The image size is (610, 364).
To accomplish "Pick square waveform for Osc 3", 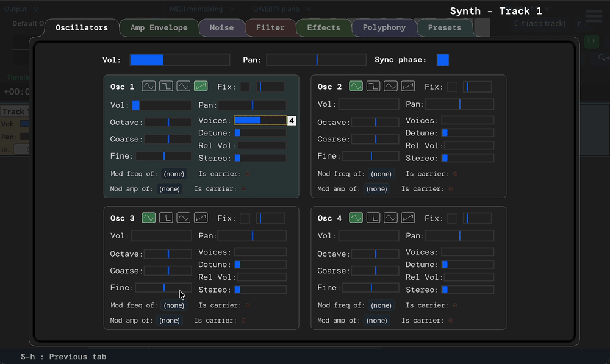I will coord(166,218).
